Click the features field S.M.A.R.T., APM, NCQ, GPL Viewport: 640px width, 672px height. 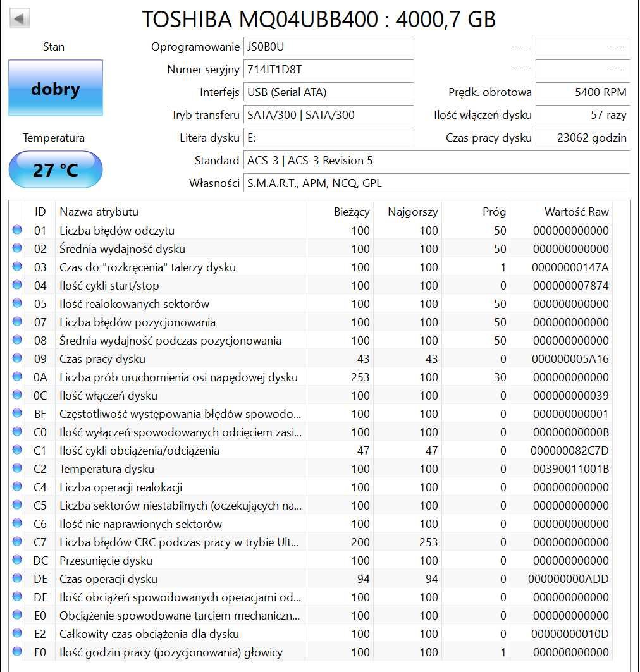click(437, 183)
